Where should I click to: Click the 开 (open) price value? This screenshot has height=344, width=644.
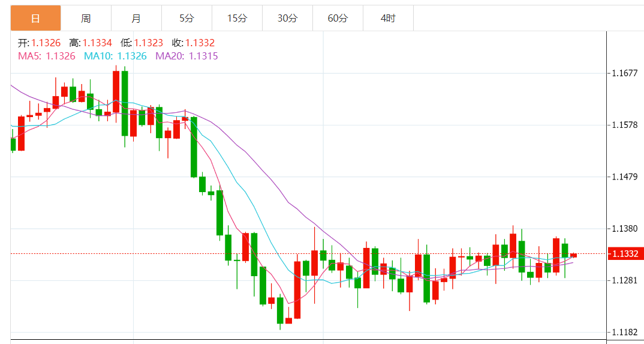(46, 43)
